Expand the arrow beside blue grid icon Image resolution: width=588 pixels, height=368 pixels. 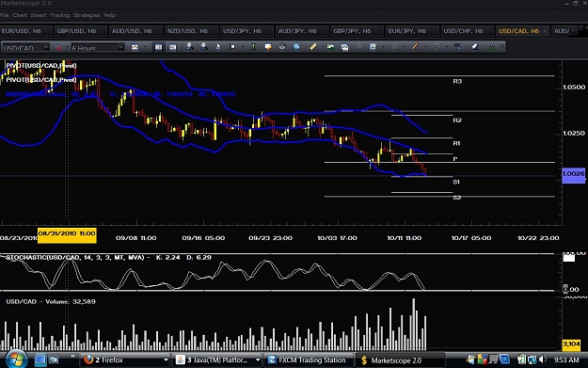click(383, 47)
